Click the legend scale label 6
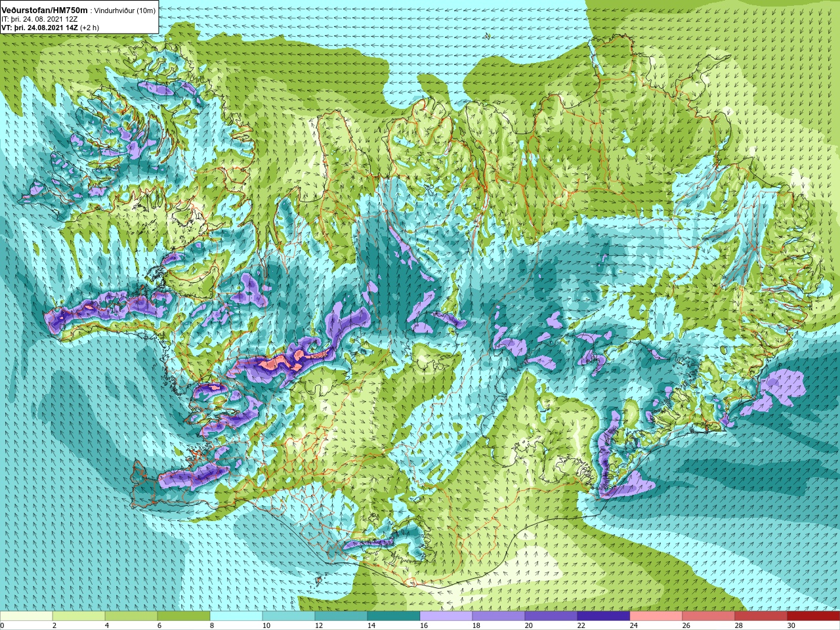 tap(159, 625)
